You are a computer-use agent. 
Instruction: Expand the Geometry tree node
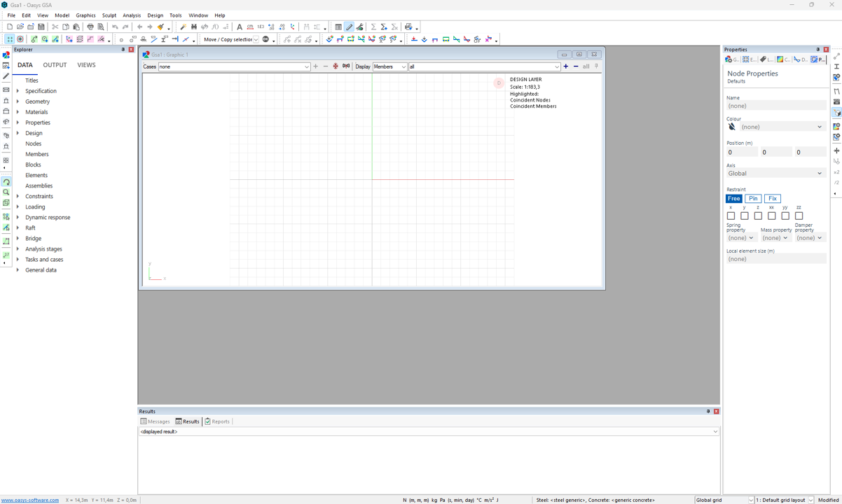(18, 101)
